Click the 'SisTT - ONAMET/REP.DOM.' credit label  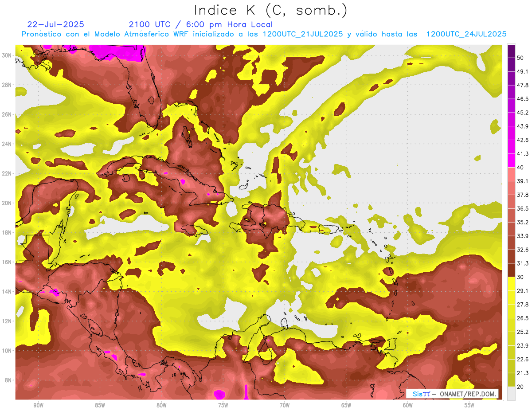point(453,394)
